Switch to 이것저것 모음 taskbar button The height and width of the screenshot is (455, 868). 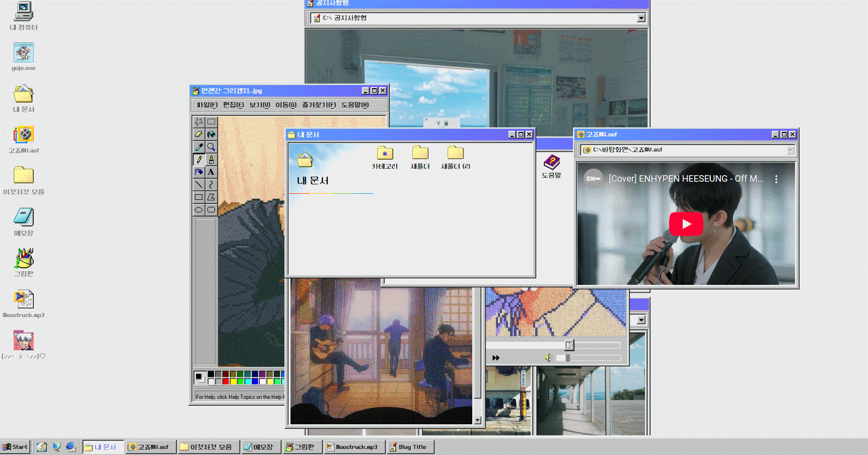click(208, 447)
